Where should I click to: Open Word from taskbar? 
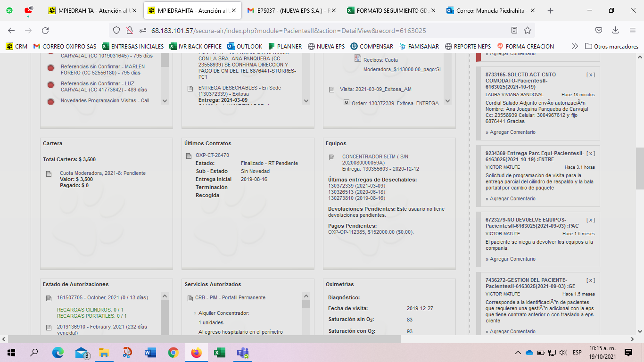coord(150,352)
